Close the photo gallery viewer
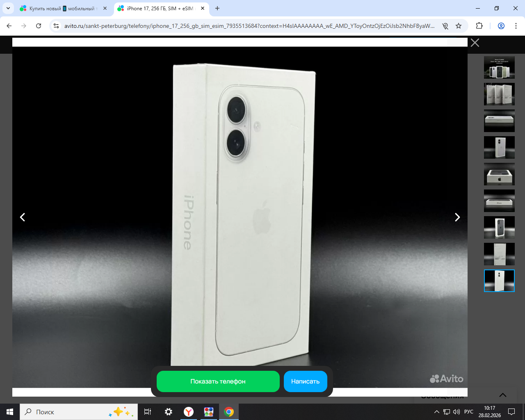Screen dimensions: 525x420 coord(475,43)
